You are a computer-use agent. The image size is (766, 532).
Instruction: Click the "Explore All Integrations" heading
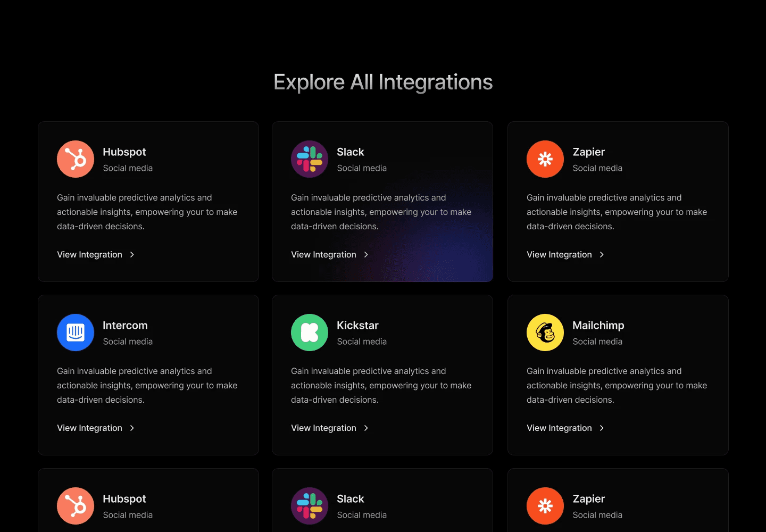(383, 82)
